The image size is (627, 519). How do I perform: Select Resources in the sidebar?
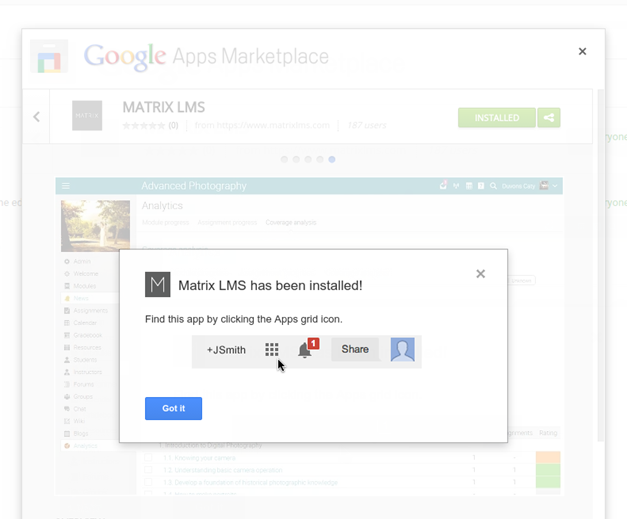click(87, 347)
